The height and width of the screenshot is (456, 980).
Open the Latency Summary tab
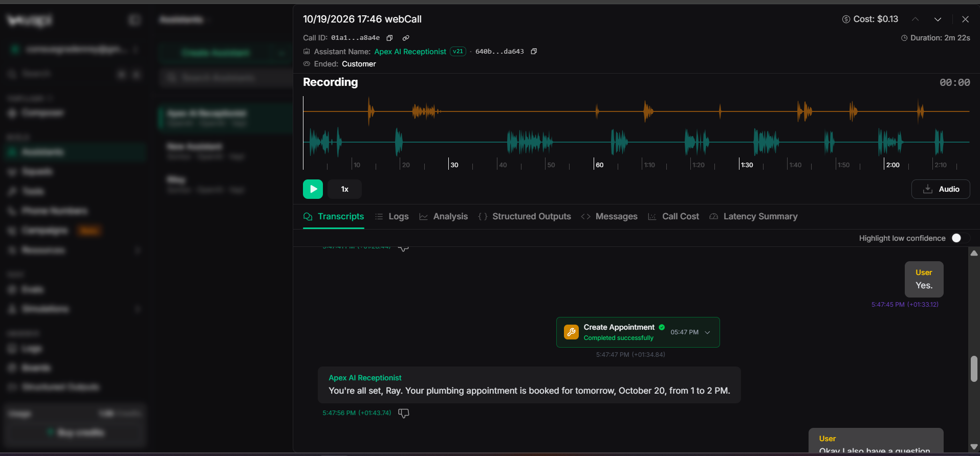[x=753, y=216]
